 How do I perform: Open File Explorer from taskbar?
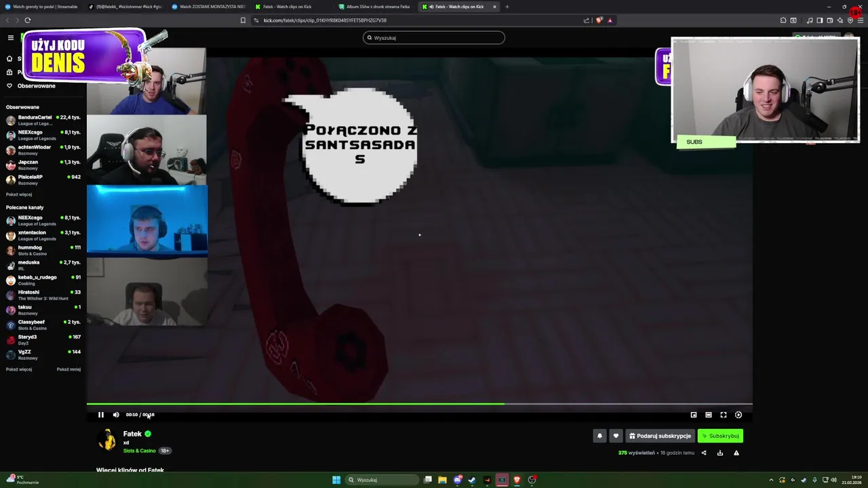[x=442, y=480]
